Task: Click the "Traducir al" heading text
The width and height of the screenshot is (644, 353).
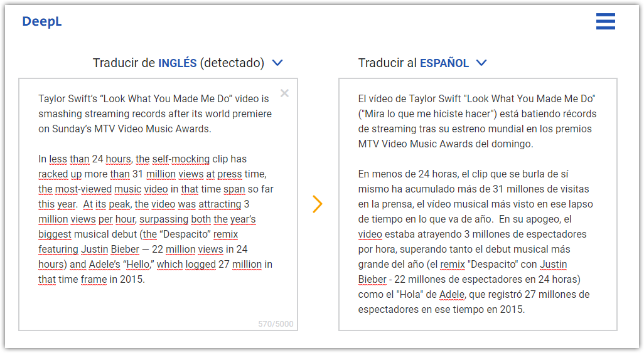Action: tap(387, 63)
